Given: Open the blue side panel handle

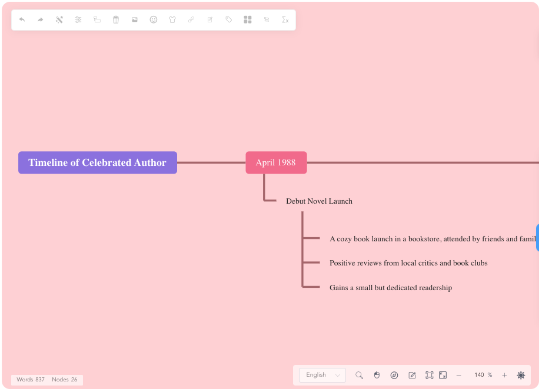Looking at the screenshot, I should point(537,237).
